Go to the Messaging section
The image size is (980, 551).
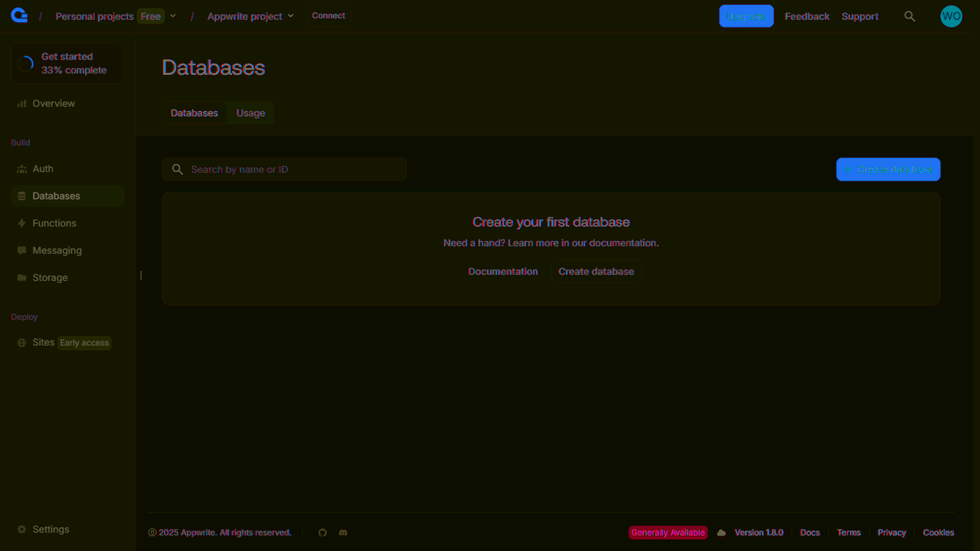[x=56, y=249]
